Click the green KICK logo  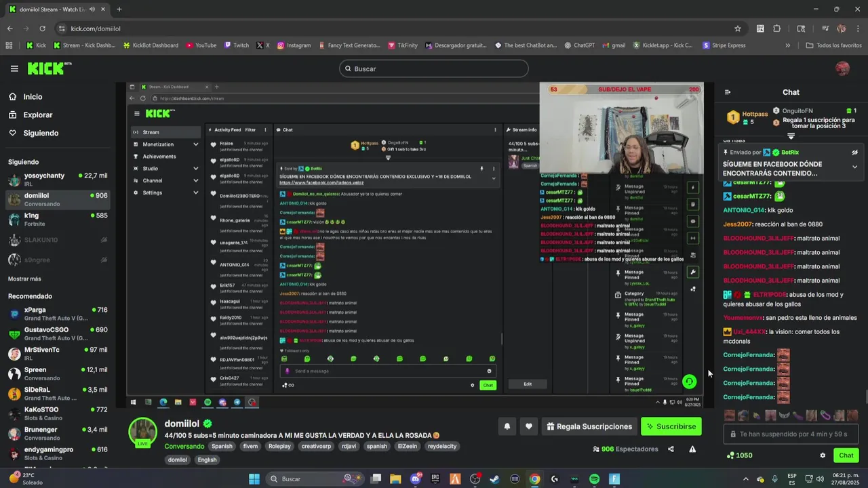49,68
